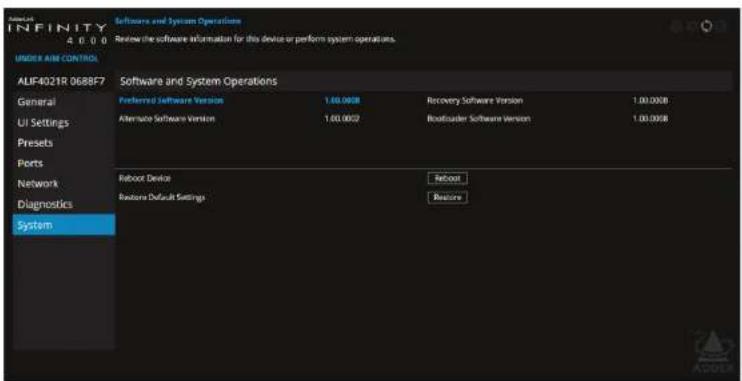Click the INFINITY 4000 logo

[x=58, y=33]
